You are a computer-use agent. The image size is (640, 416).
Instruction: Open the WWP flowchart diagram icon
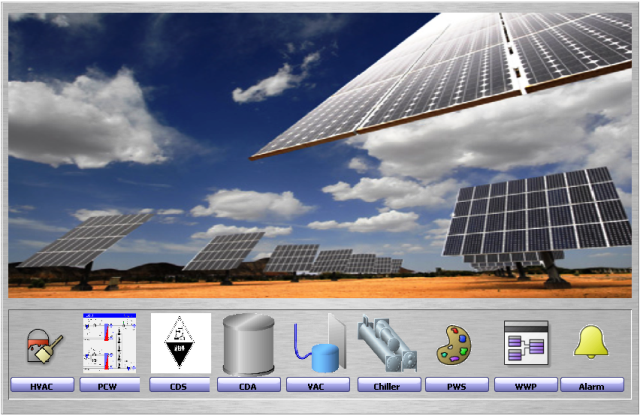coord(525,344)
